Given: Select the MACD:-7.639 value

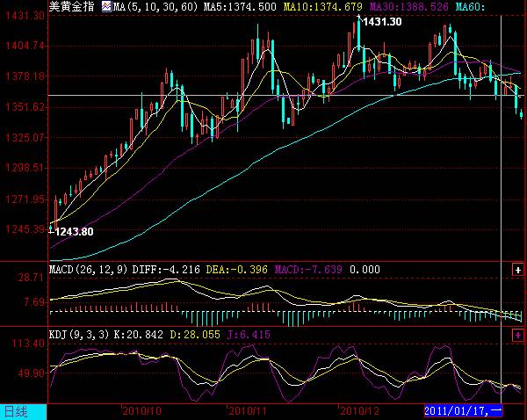Looking at the screenshot, I should click(x=308, y=270).
